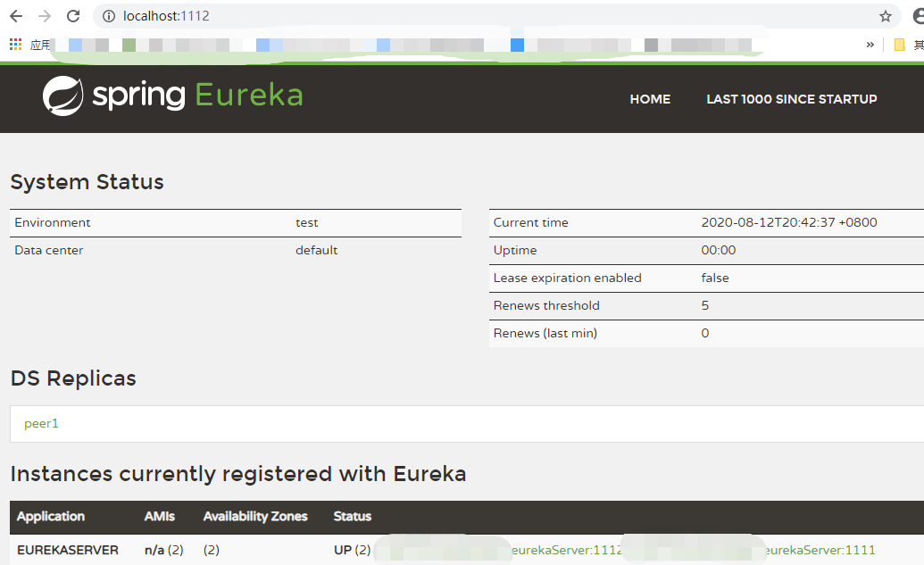Click the Spring Eureka logo
The height and width of the screenshot is (565, 924).
coord(172,96)
